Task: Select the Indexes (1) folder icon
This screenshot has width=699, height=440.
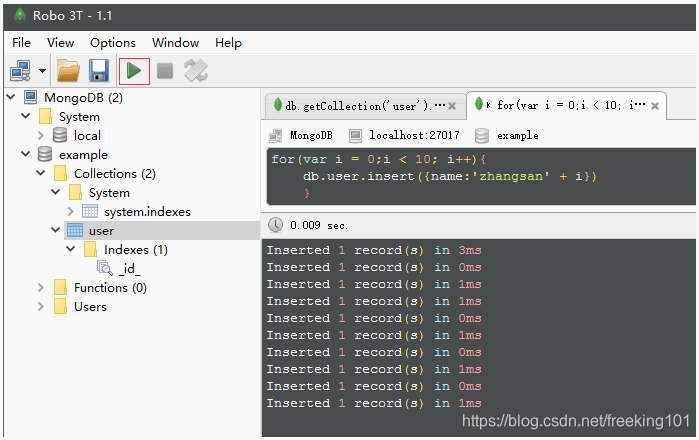Action: 90,249
